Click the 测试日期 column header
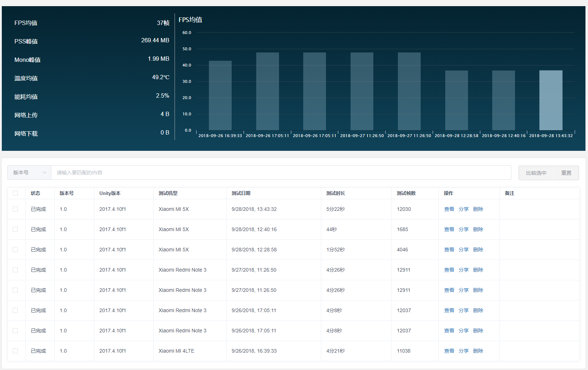588x370 pixels. pyautogui.click(x=241, y=193)
